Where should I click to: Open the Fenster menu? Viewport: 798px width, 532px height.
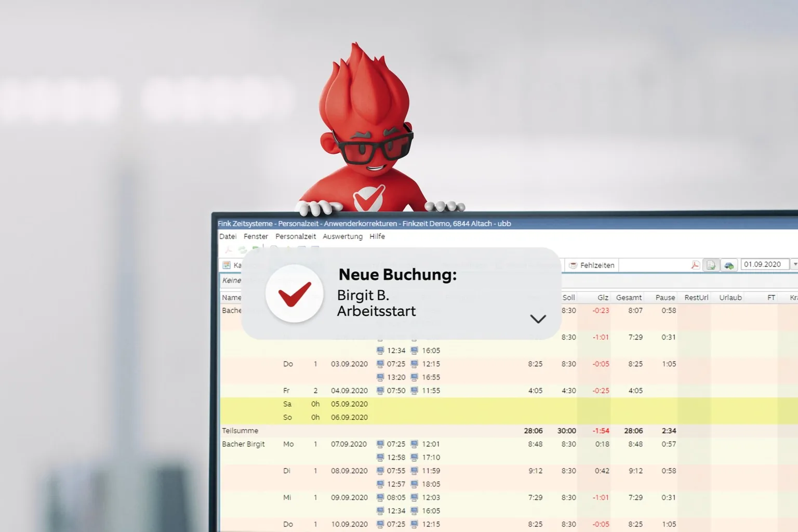(256, 236)
